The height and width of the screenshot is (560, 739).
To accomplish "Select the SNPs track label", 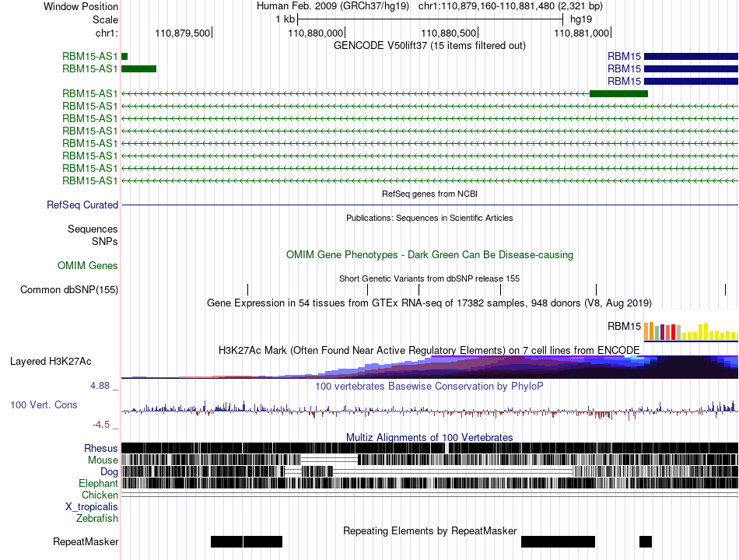I will click(x=105, y=241).
